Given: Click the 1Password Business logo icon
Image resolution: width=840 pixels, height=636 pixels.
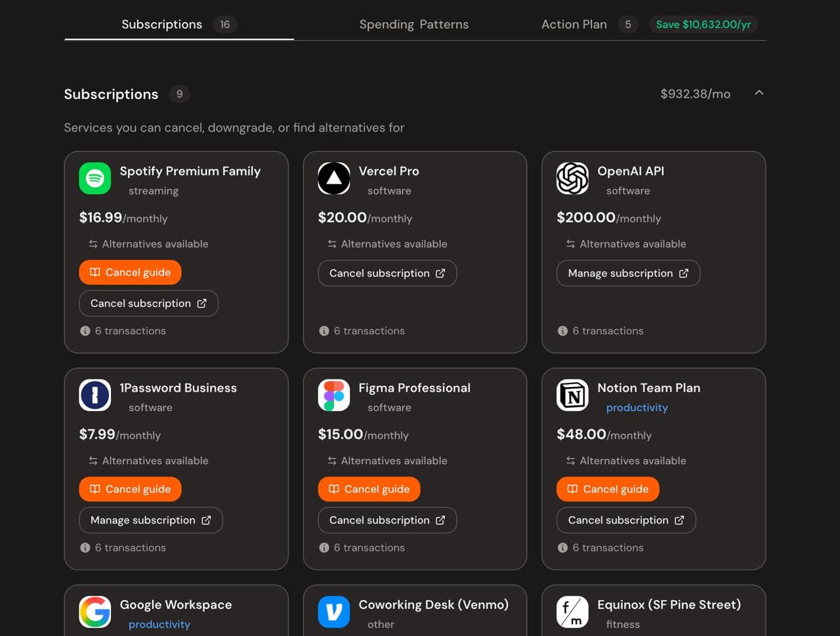Looking at the screenshot, I should pyautogui.click(x=95, y=395).
